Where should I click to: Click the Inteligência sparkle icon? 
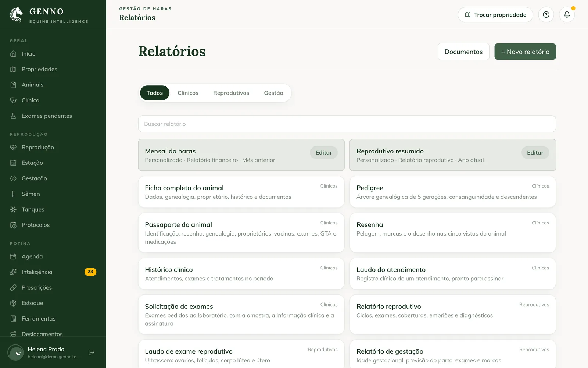click(13, 272)
